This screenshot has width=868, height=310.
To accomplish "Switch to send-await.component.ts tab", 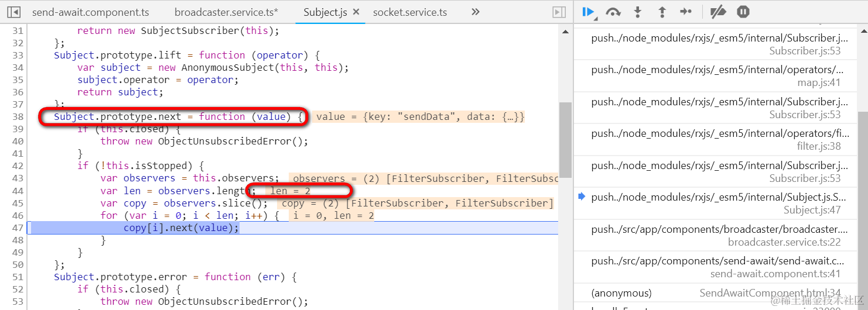I will [x=91, y=12].
